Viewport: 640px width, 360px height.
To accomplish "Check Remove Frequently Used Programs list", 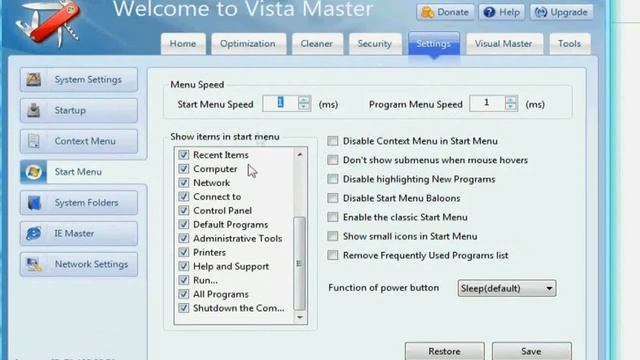I will pyautogui.click(x=333, y=255).
